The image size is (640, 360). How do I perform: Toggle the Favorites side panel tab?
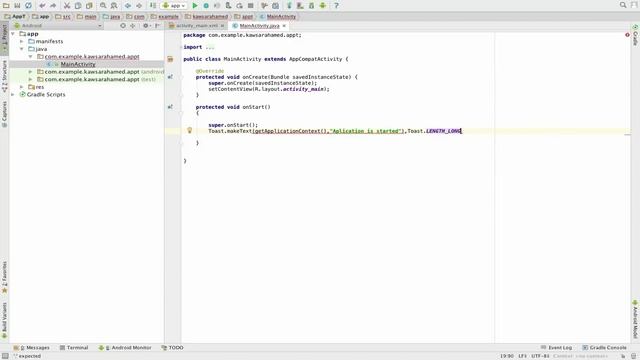pos(4,277)
